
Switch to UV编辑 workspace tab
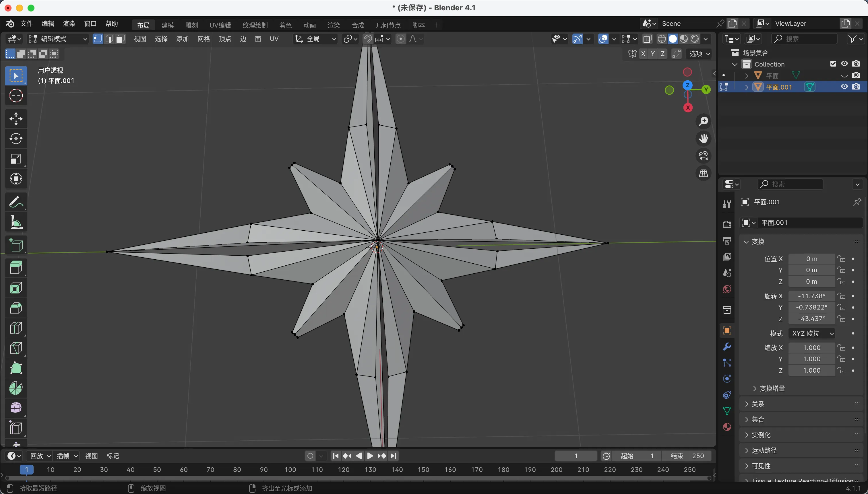(220, 25)
